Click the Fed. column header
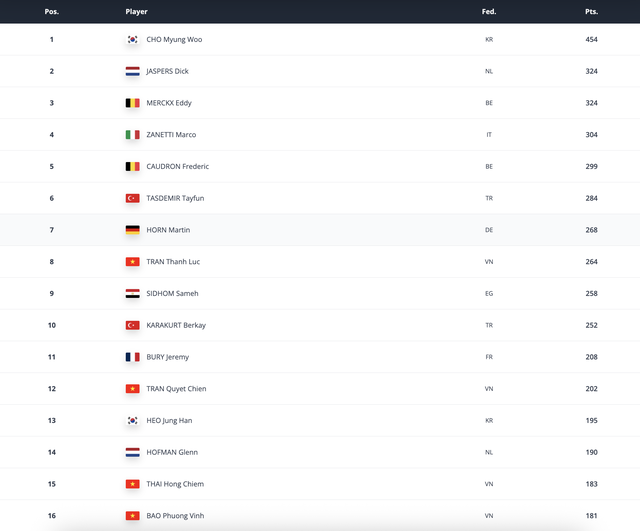The image size is (640, 531). pyautogui.click(x=489, y=11)
